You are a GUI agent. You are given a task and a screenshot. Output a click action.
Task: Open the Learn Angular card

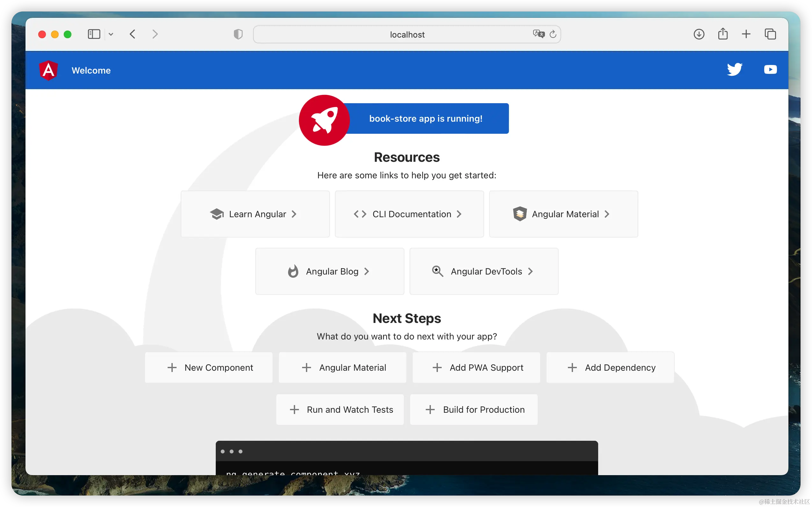pos(255,214)
